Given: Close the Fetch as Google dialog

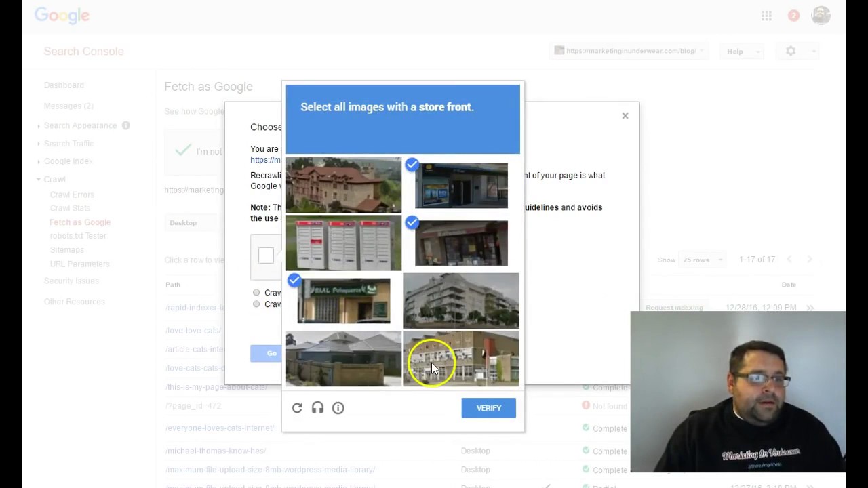Looking at the screenshot, I should [x=625, y=116].
